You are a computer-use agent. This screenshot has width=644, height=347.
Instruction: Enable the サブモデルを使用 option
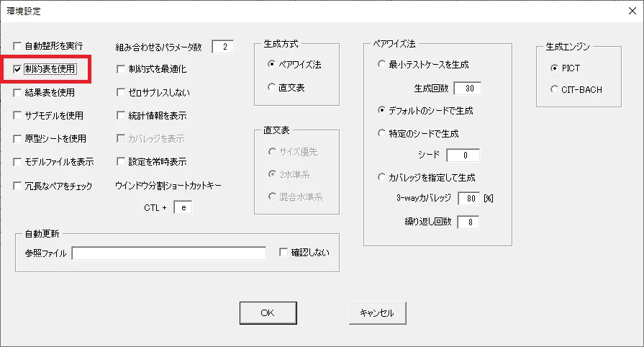pos(17,115)
